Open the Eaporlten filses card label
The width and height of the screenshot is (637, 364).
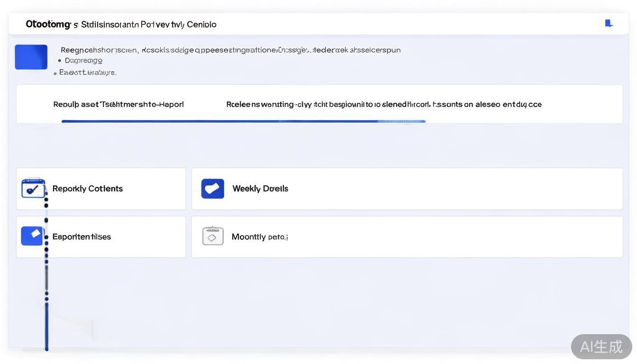tap(82, 237)
